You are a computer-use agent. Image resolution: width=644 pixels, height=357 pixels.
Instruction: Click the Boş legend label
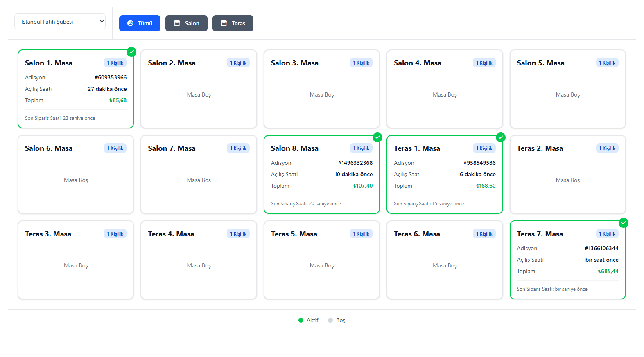[x=341, y=320]
